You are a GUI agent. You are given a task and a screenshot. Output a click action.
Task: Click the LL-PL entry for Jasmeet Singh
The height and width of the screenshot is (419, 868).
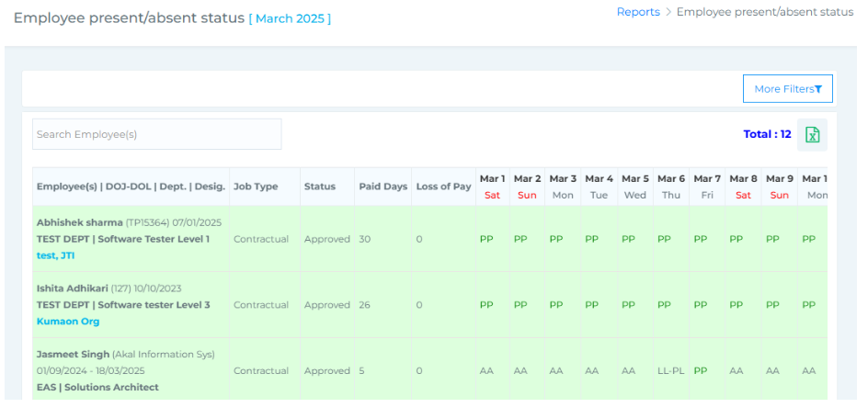tap(671, 371)
